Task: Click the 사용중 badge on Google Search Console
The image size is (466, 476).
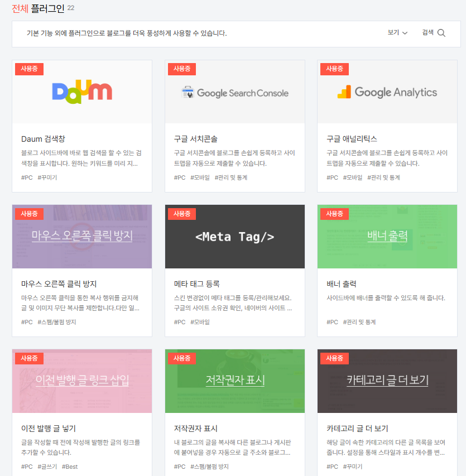Action: tap(182, 69)
